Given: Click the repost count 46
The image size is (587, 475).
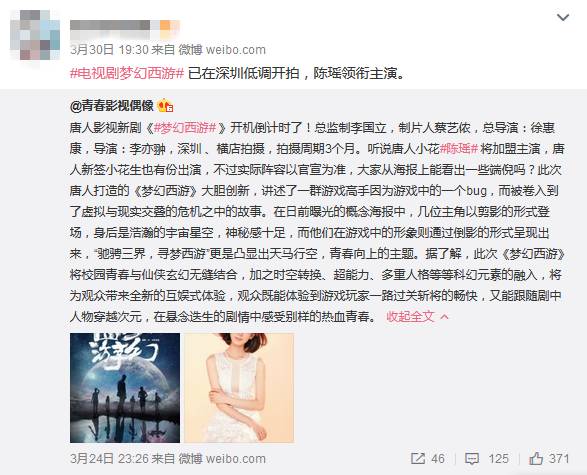Looking at the screenshot, I should pyautogui.click(x=438, y=459).
